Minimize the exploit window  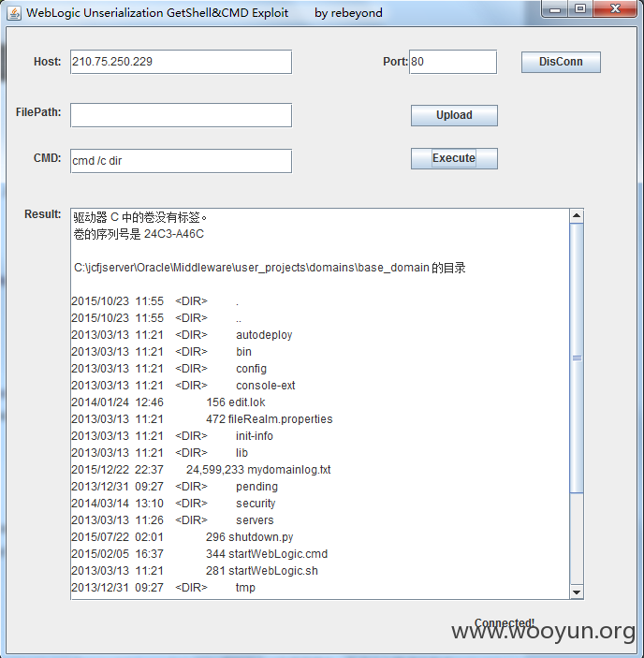click(x=555, y=8)
